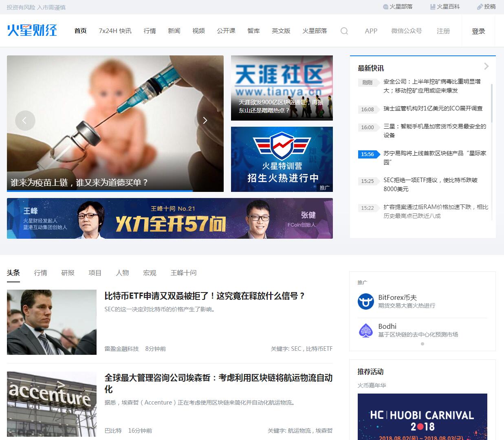Open Bodhi prediction market promotion link
Viewport: 504px width, 440px height.
coord(423,330)
